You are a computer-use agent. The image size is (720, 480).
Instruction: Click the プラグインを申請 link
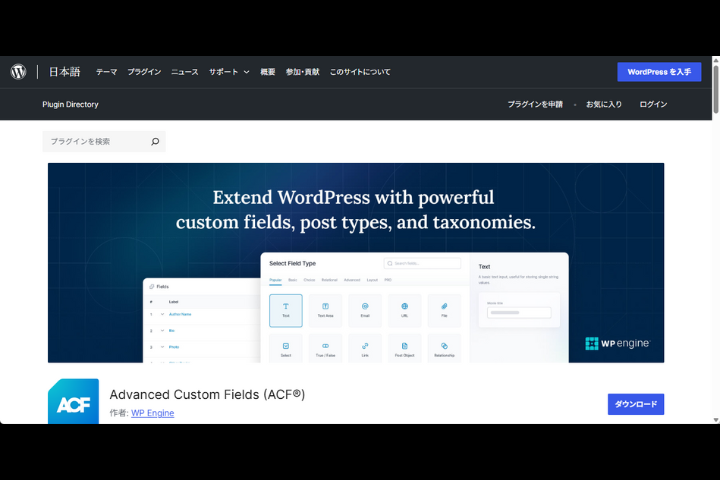point(535,104)
